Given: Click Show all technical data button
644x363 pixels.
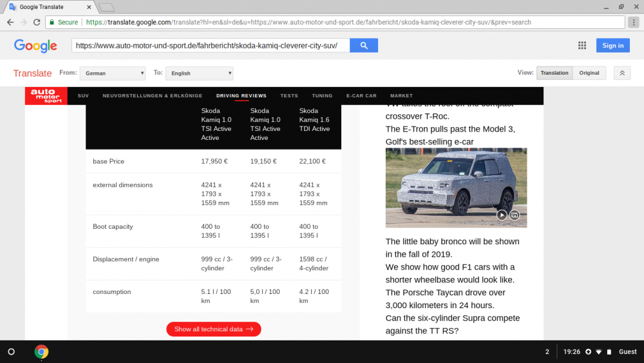Looking at the screenshot, I should tap(214, 329).
